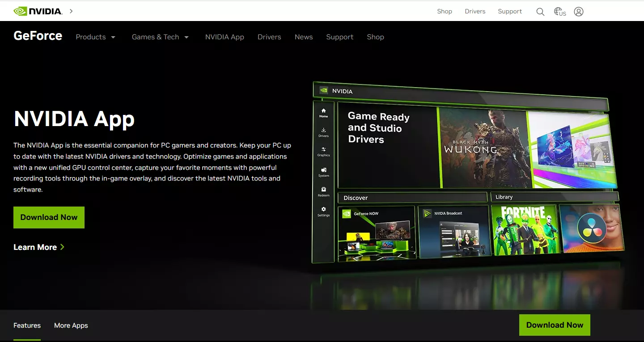Open the user account icon
644x342 pixels.
(579, 12)
